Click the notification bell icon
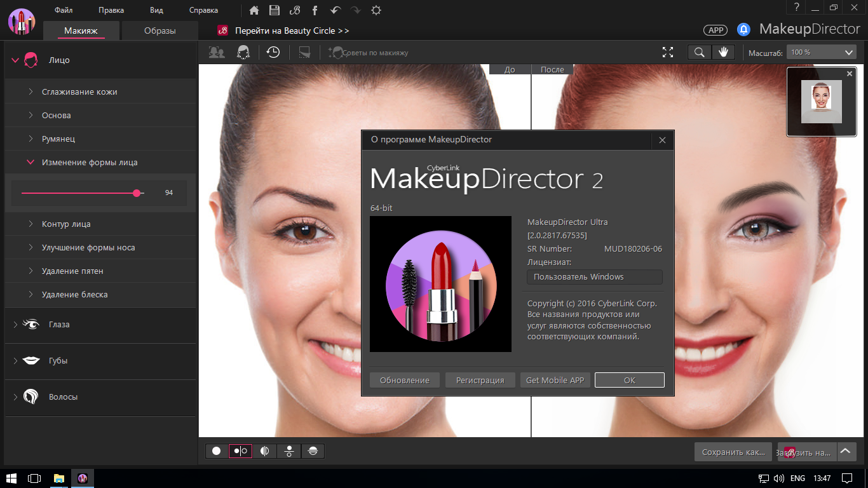Screen dimensions: 868x488 coord(743,30)
